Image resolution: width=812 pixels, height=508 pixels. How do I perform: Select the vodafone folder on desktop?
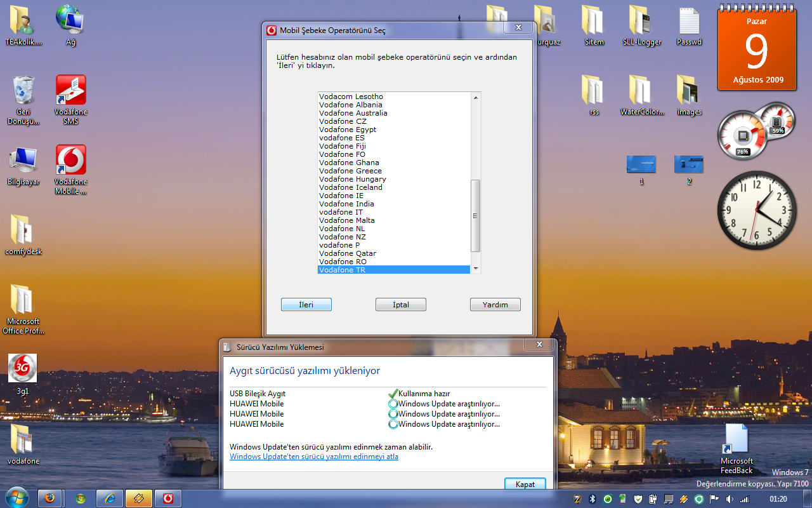pos(23,444)
